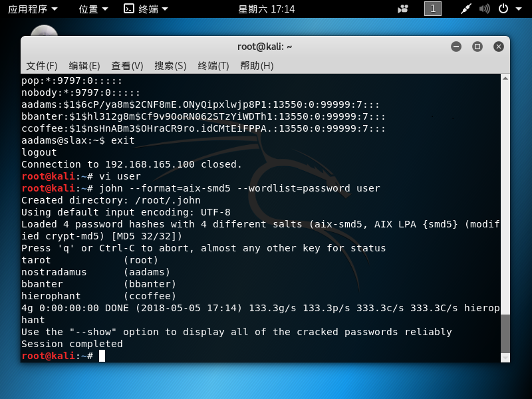The width and height of the screenshot is (532, 399).
Task: Open the 帮助(H) menu
Action: coord(257,65)
